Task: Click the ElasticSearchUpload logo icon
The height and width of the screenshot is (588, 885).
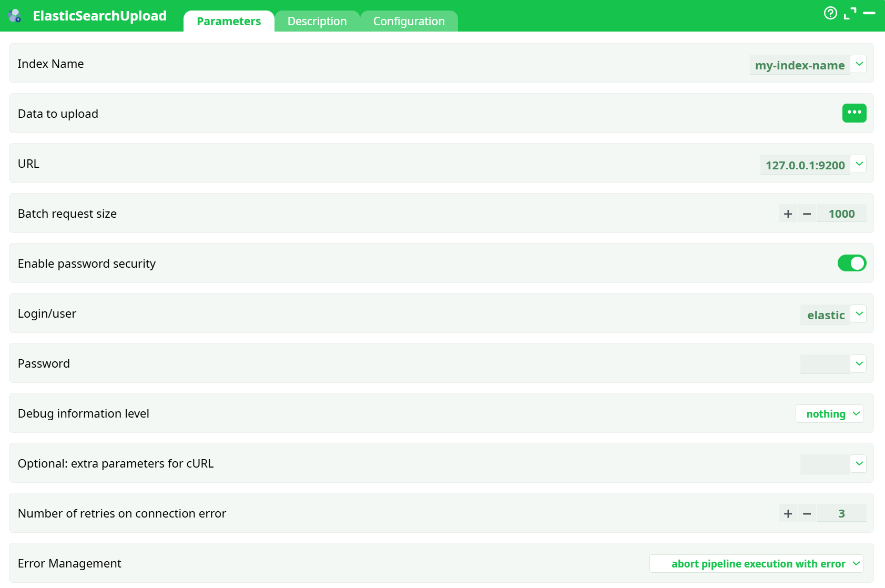Action: pos(14,15)
